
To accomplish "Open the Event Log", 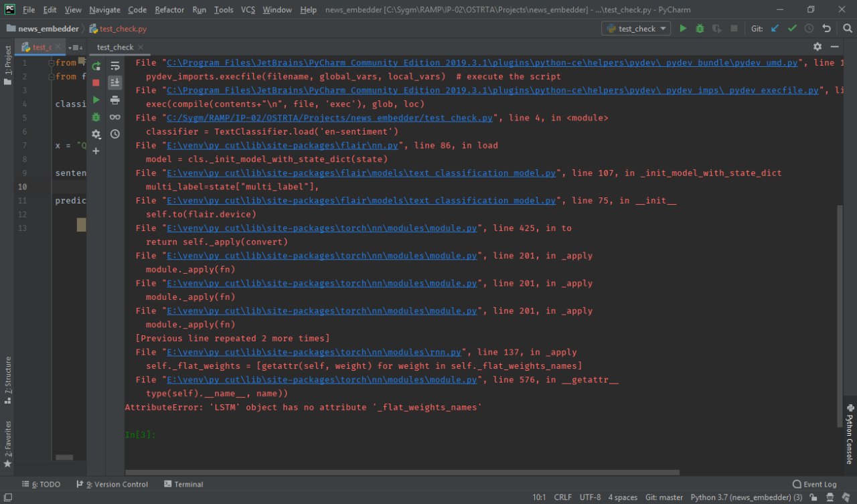I will pos(814,484).
